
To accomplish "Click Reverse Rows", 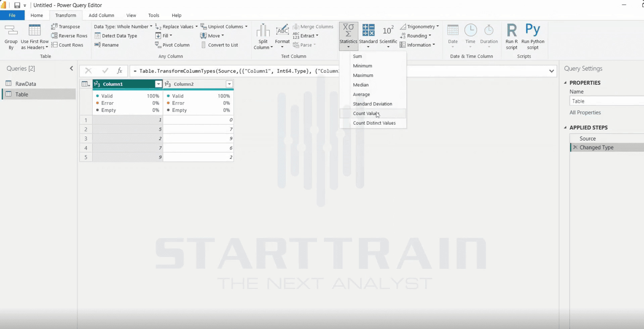I will [x=69, y=36].
